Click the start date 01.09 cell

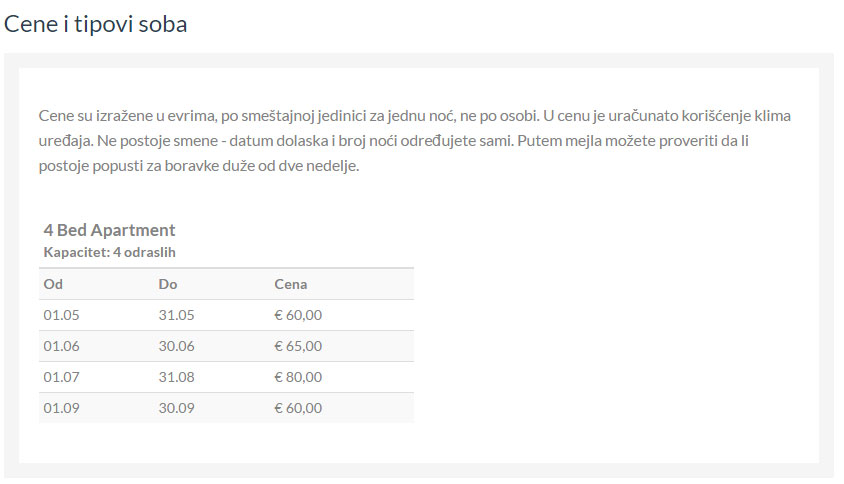click(x=61, y=407)
